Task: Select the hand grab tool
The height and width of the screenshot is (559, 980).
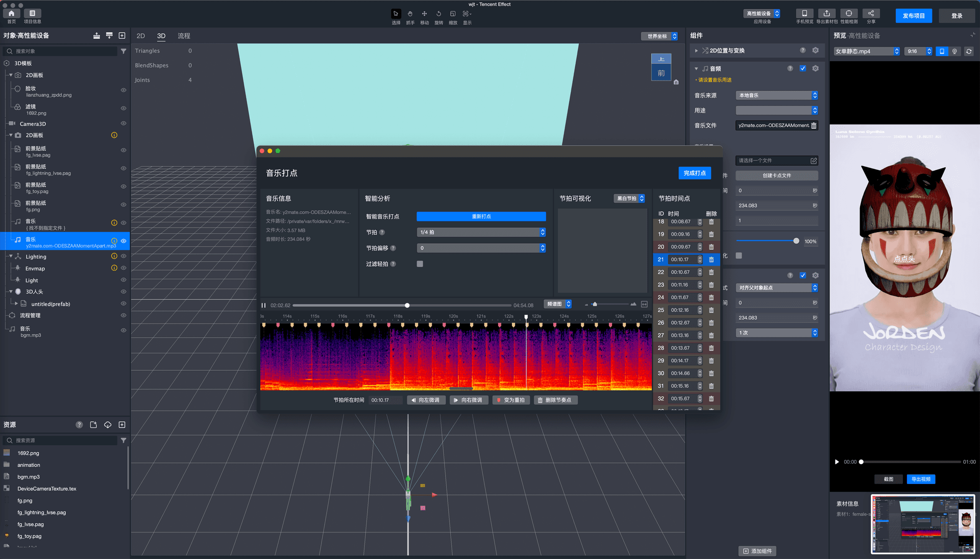Action: pyautogui.click(x=410, y=14)
